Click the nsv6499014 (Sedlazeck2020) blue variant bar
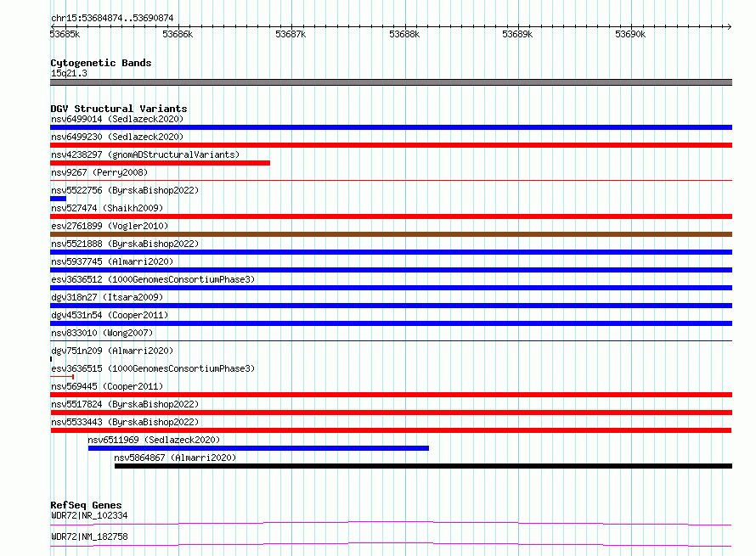Image resolution: width=756 pixels, height=556 pixels. [391, 127]
